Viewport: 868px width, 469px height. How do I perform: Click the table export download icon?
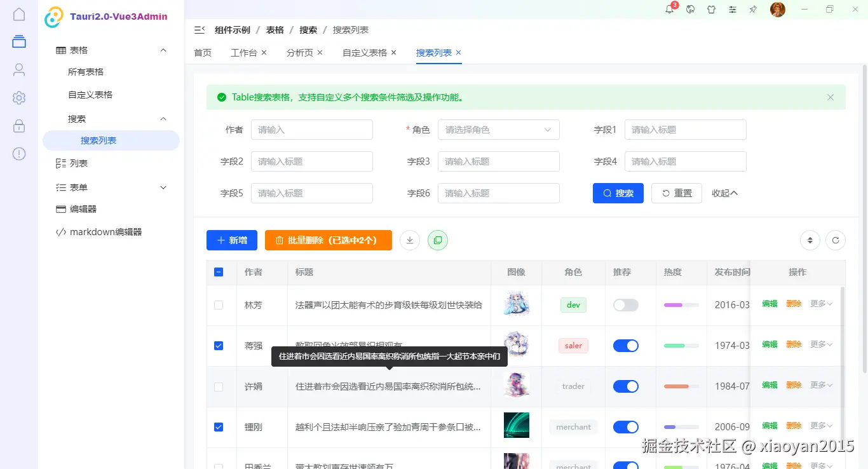tap(409, 240)
